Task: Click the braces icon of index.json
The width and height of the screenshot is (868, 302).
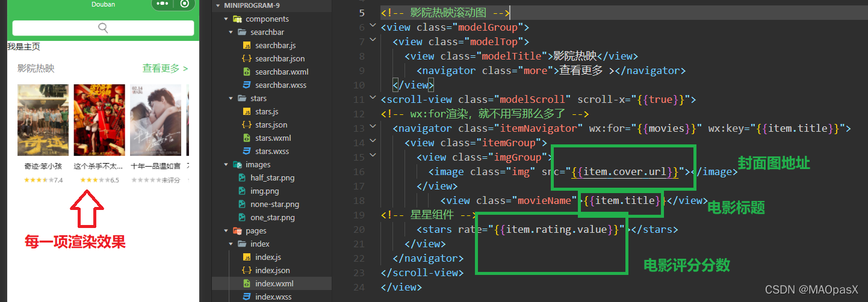Action: click(x=246, y=270)
